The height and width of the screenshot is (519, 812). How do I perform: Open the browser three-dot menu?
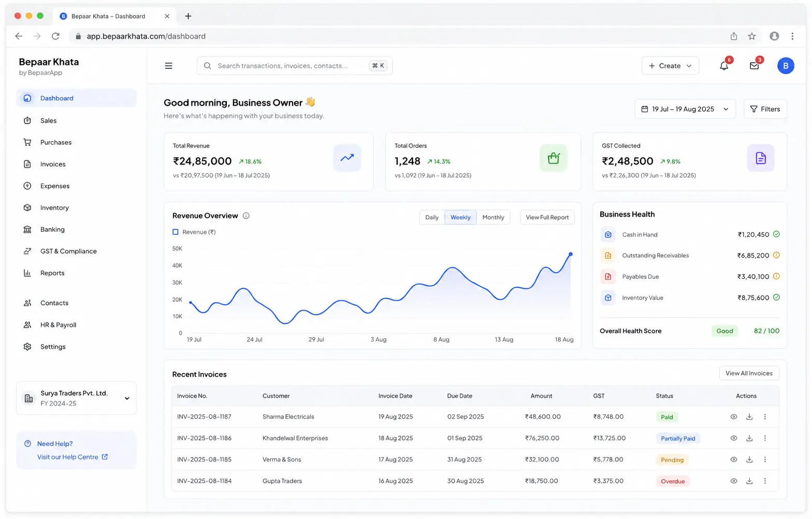coord(792,36)
